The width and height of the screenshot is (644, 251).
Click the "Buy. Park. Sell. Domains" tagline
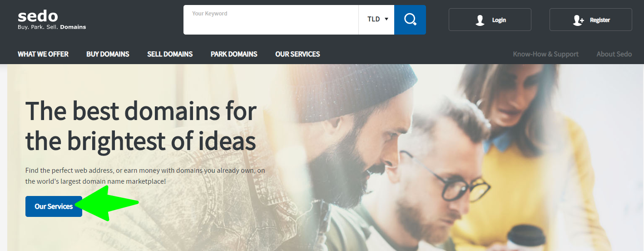tap(52, 27)
